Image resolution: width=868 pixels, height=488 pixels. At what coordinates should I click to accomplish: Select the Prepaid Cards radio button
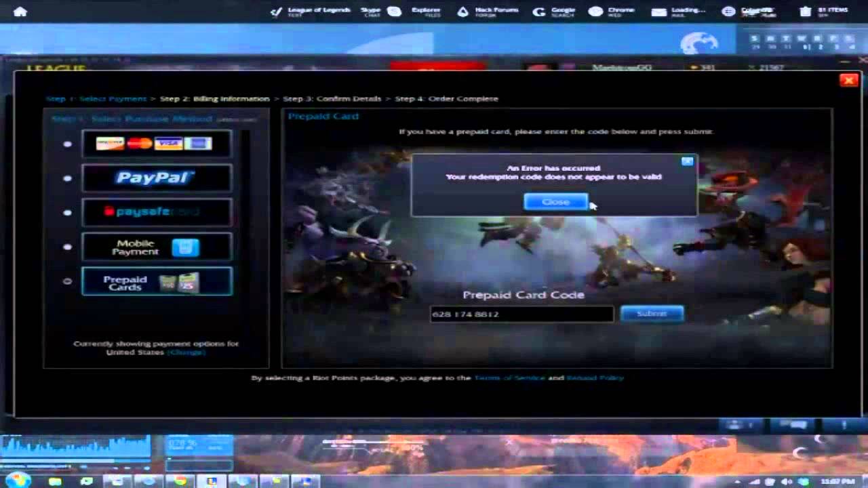click(67, 281)
